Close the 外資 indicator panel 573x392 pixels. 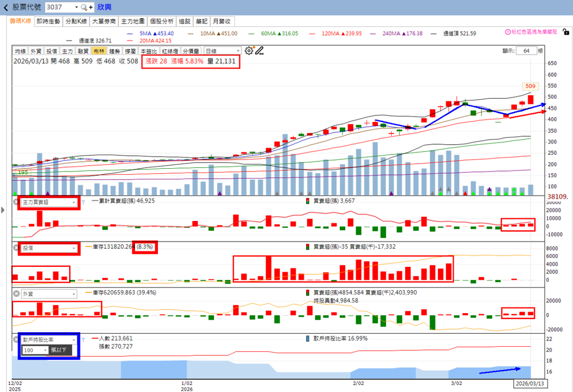[16, 293]
